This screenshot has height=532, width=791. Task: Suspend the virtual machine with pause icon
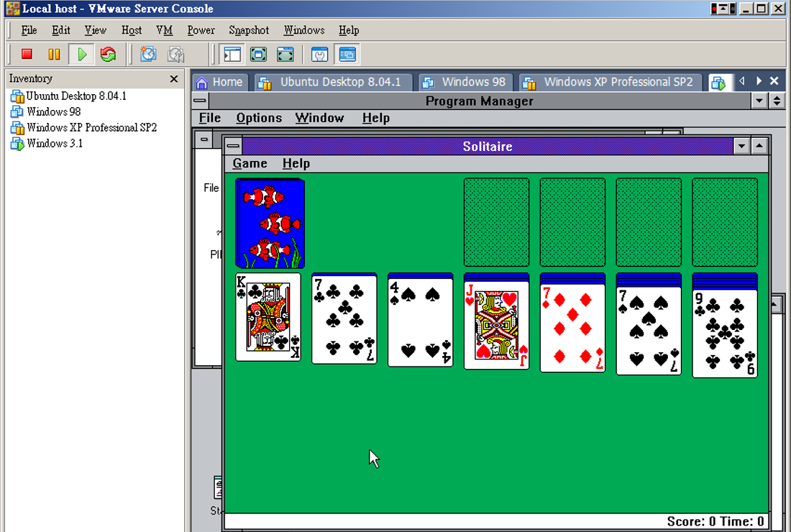pos(54,54)
